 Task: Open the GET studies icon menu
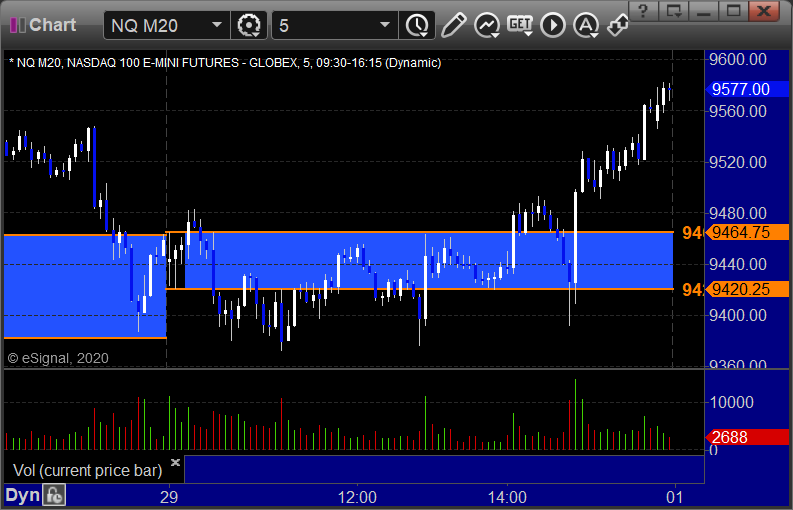pos(520,25)
